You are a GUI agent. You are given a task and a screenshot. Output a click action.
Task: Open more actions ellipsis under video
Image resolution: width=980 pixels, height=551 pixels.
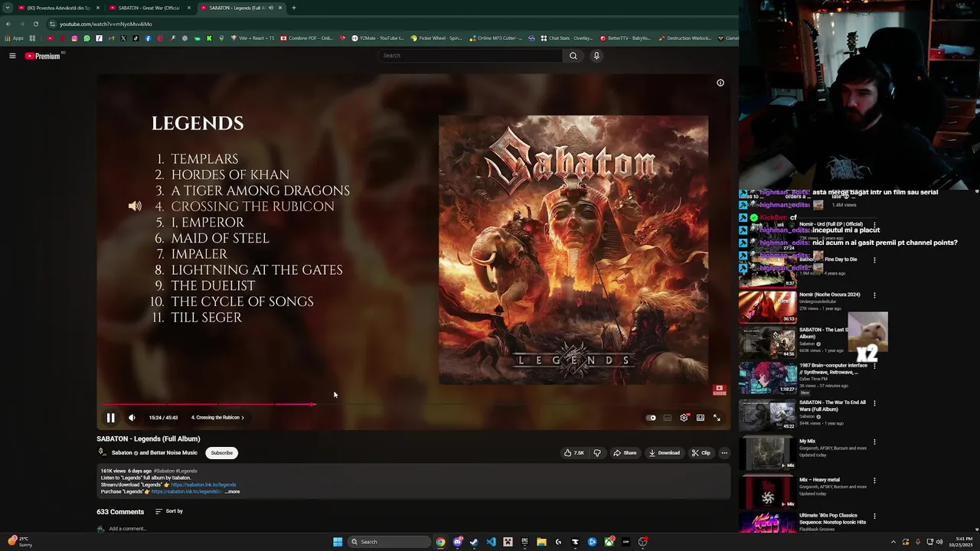(724, 453)
